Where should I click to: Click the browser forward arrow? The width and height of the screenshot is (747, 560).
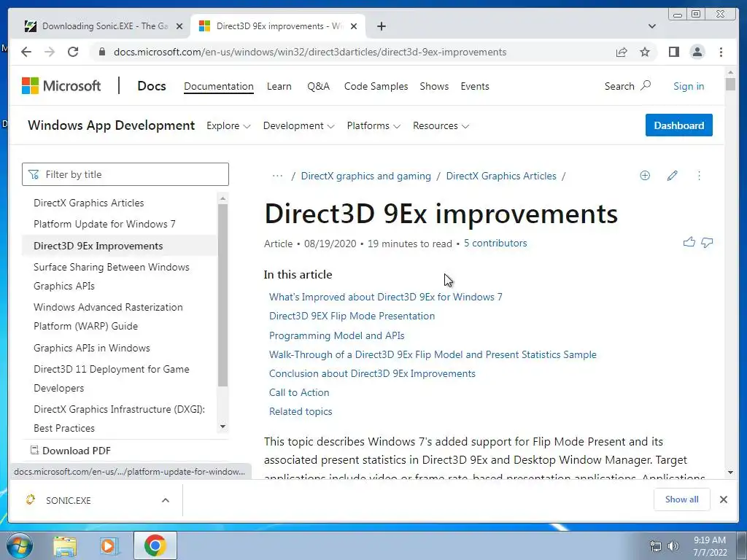(x=50, y=52)
